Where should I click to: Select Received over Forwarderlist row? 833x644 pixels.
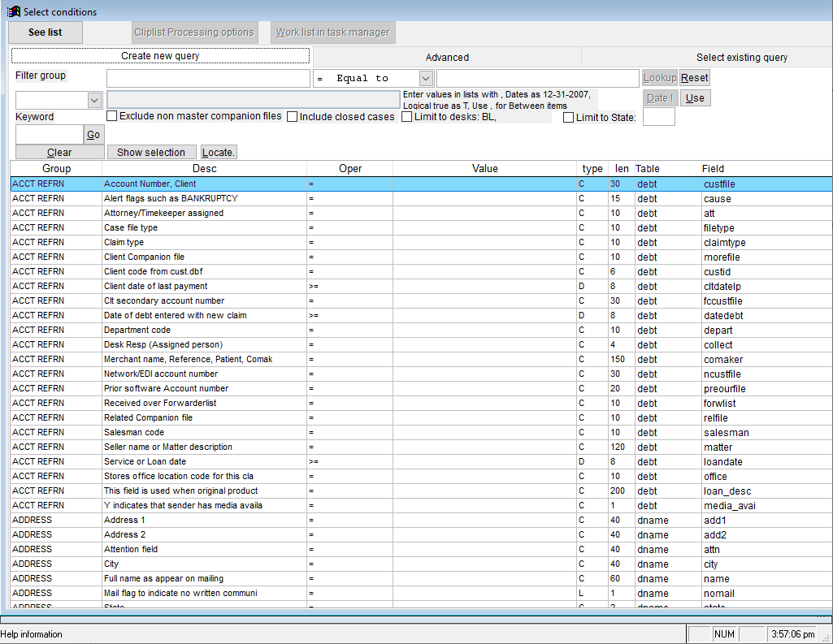[421, 403]
